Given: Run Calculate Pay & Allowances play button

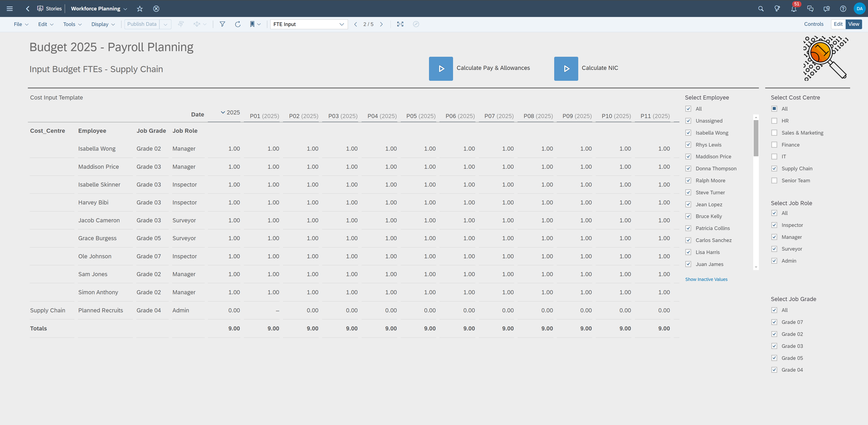Looking at the screenshot, I should (x=441, y=69).
